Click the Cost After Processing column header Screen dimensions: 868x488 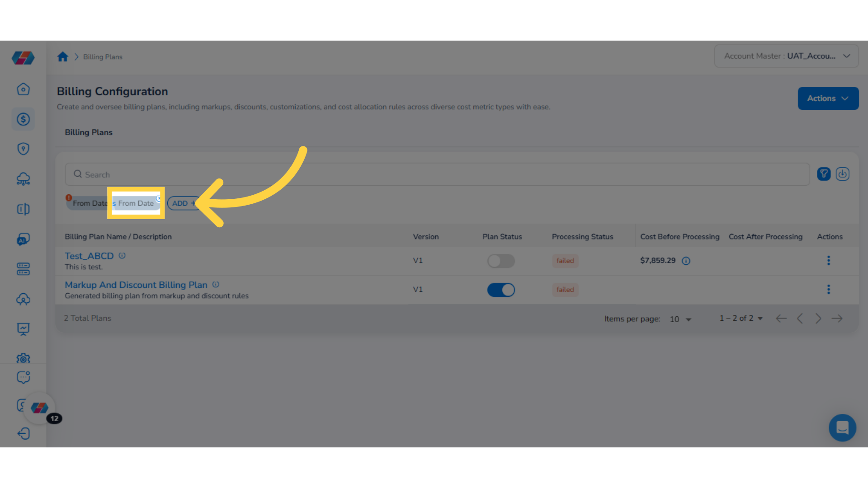[x=765, y=236]
